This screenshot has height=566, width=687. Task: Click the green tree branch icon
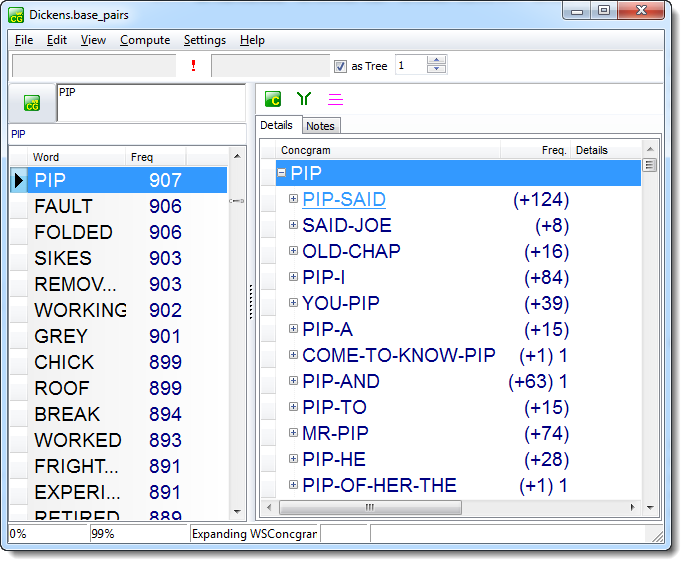(304, 99)
